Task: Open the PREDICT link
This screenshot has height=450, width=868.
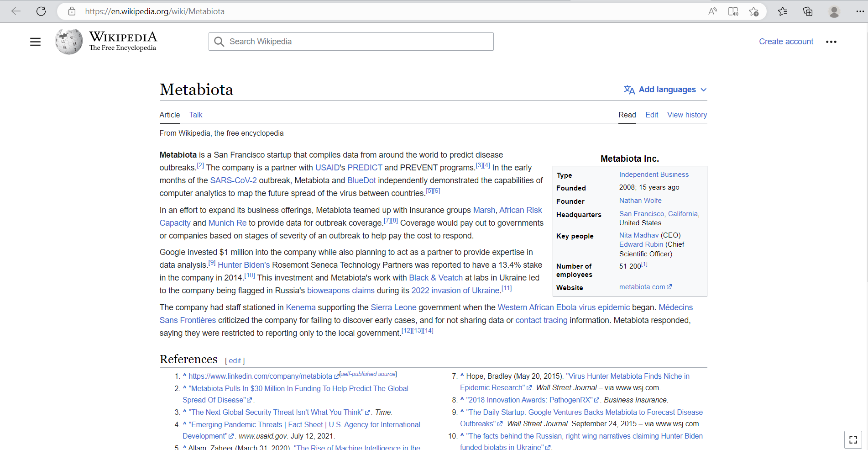Action: [x=365, y=168]
